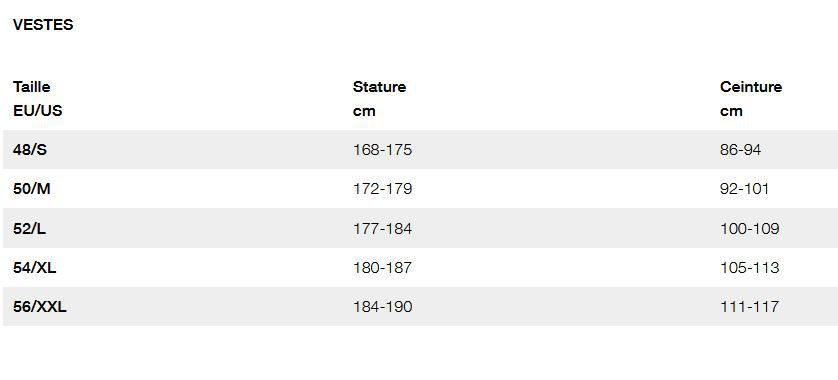Select the 50/M size row label

tap(32, 189)
